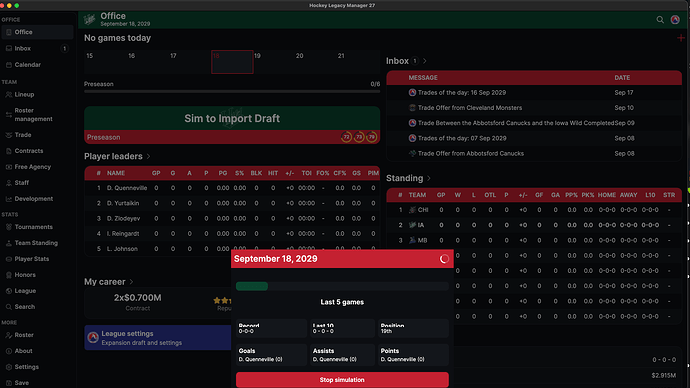Click the Sim to Import Draft button
690x388 pixels.
pos(232,118)
